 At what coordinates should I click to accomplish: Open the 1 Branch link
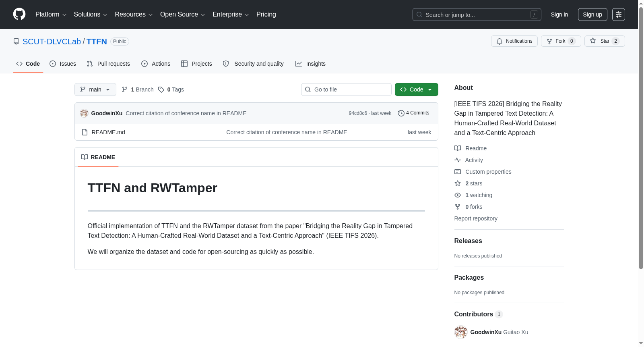point(138,89)
